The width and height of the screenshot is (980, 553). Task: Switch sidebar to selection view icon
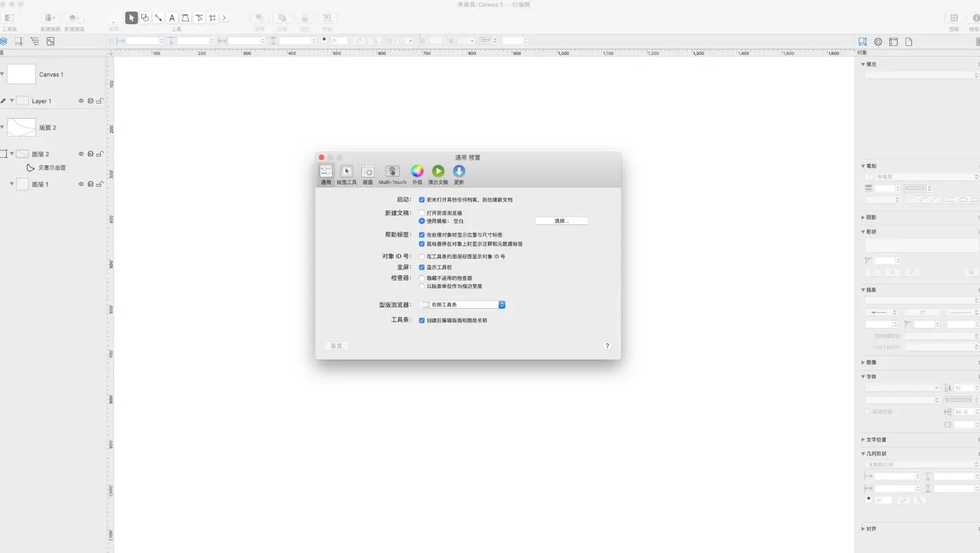pyautogui.click(x=50, y=41)
